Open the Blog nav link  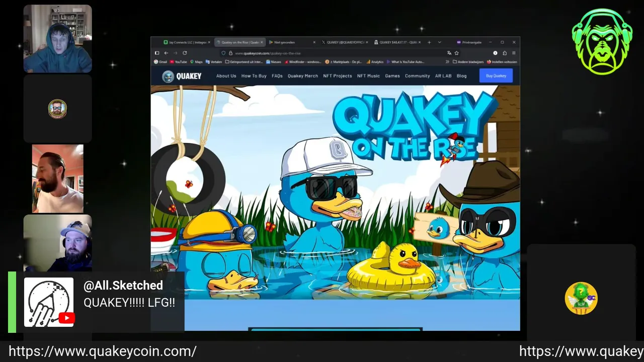tap(461, 76)
